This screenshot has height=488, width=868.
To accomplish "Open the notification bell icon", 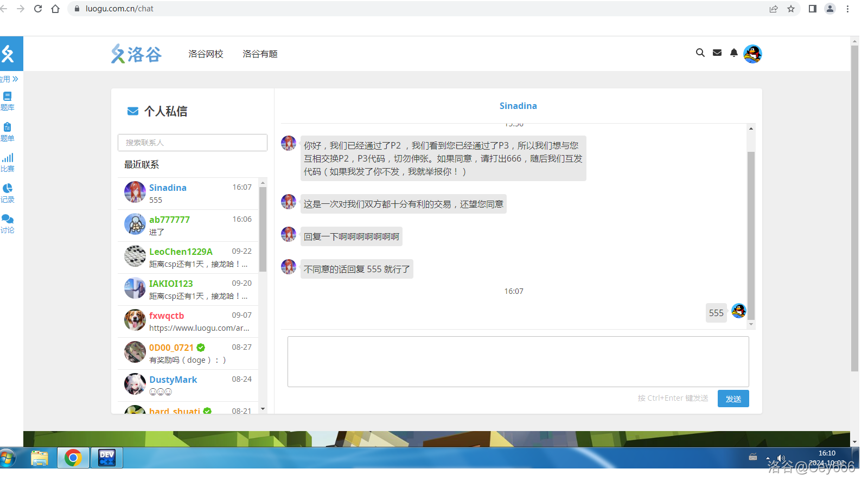I will [x=734, y=53].
